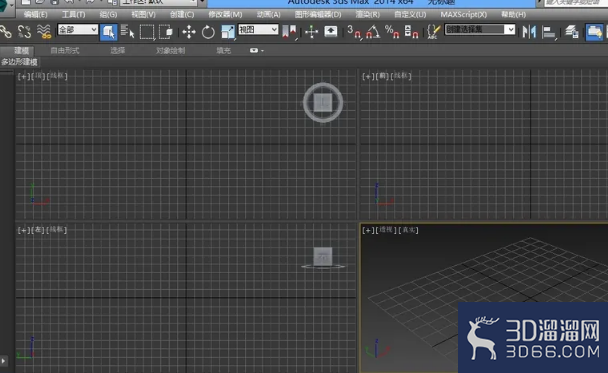Open the [真实] shading menu in Perspective viewport

[x=409, y=230]
